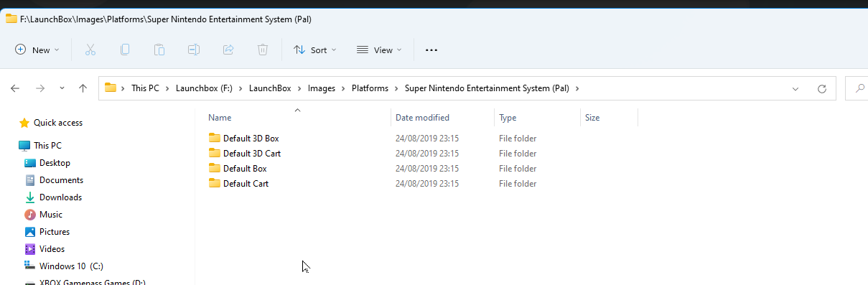Click date modified of Default 3D Box
Screen dimensions: 868x285
point(426,139)
